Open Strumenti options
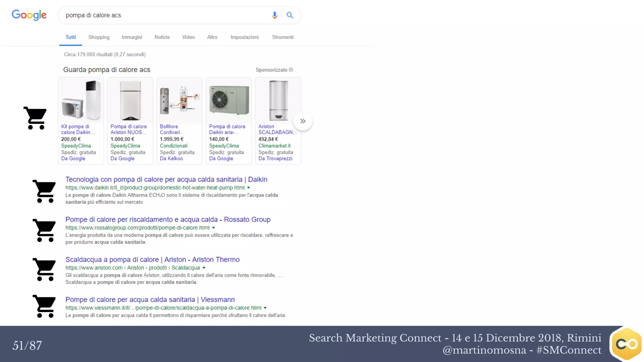Image resolution: width=644 pixels, height=362 pixels. tap(283, 37)
